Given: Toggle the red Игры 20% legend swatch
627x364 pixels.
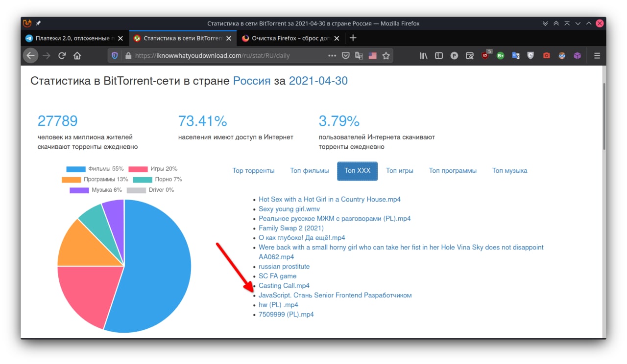Looking at the screenshot, I should (138, 169).
